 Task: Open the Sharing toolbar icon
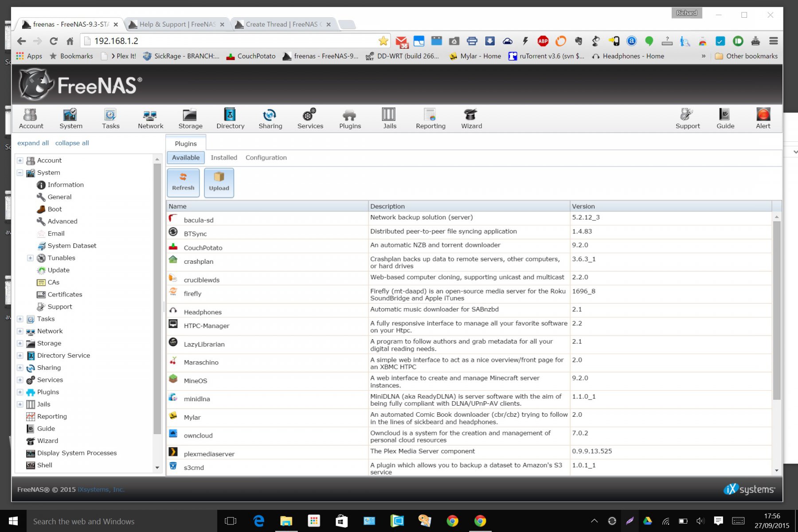[270, 118]
